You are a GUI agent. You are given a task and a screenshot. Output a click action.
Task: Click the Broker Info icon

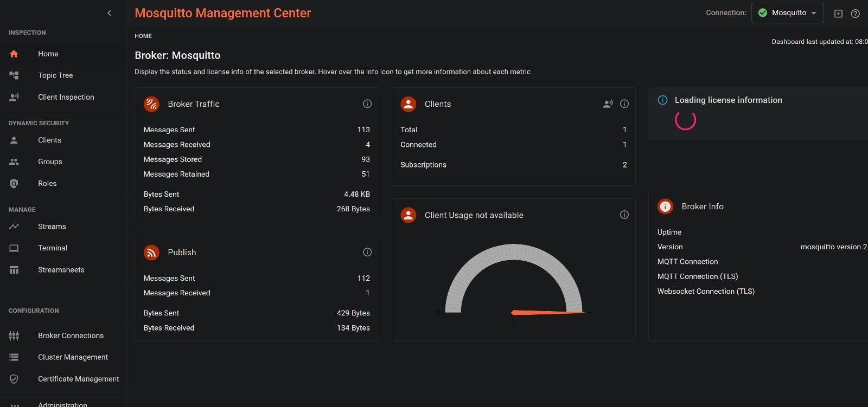click(665, 206)
